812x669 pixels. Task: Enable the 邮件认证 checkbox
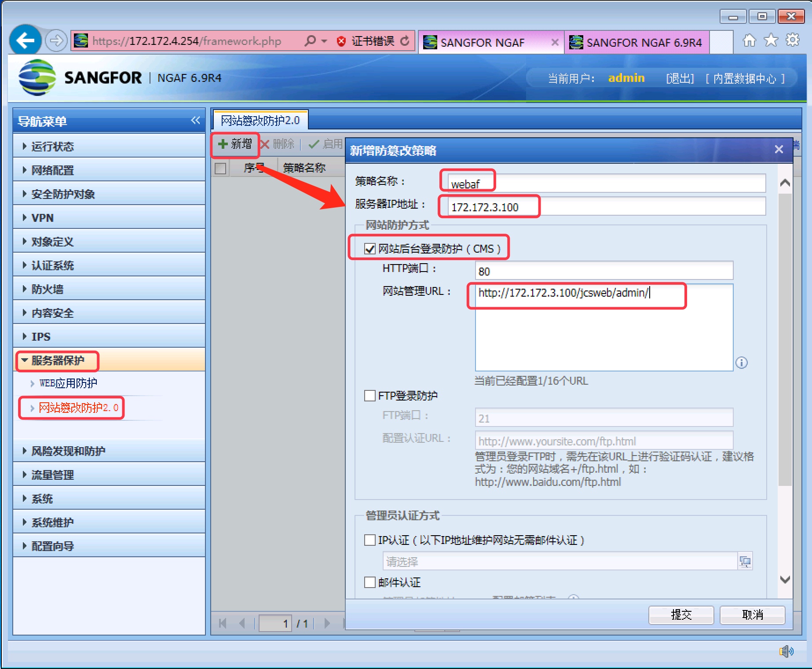370,582
